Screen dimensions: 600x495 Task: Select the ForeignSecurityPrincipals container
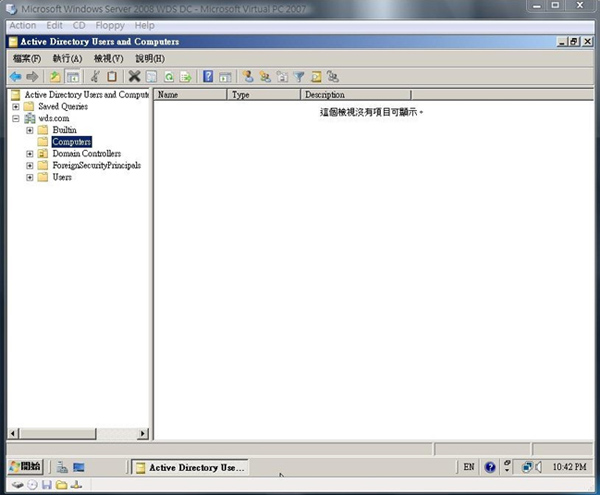pos(96,166)
